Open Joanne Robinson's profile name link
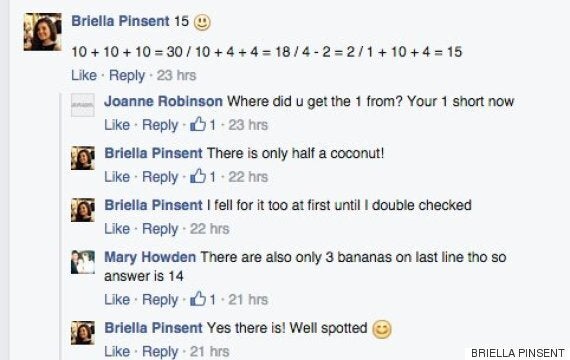 [164, 101]
